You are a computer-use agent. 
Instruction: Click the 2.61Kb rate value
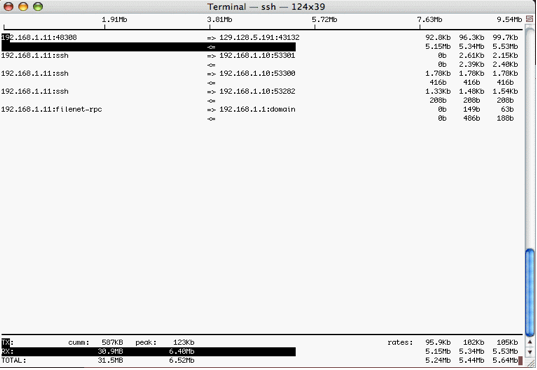point(472,56)
